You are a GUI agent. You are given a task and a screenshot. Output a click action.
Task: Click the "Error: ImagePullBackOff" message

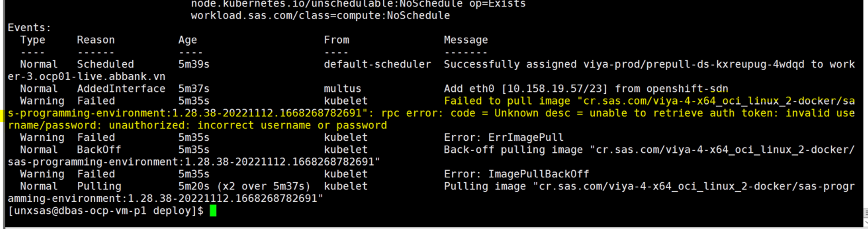(x=516, y=174)
